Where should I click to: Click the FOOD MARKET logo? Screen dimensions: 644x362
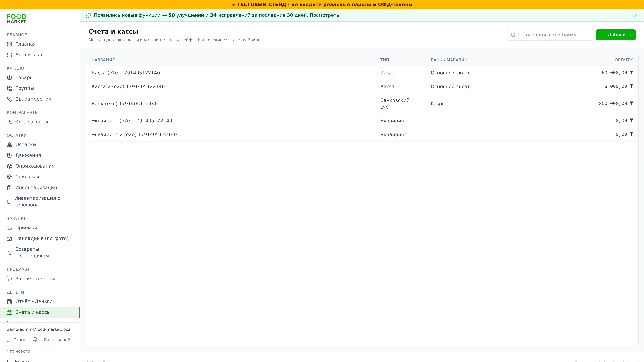16,19
